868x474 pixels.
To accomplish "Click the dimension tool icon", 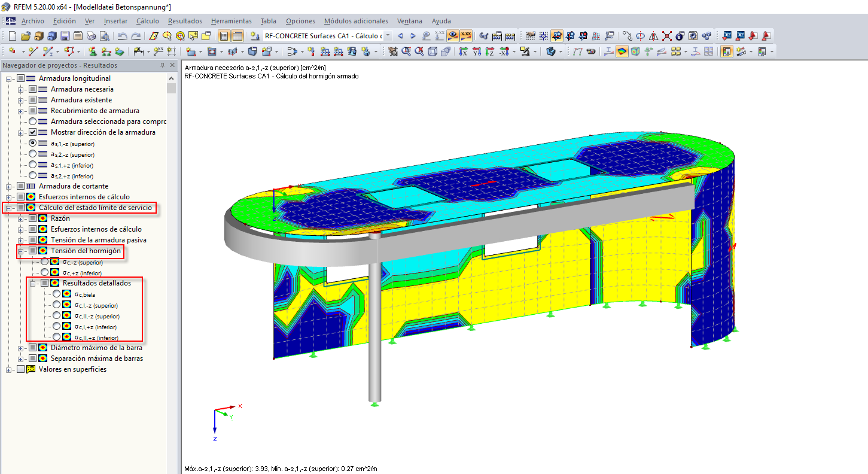I will click(139, 51).
